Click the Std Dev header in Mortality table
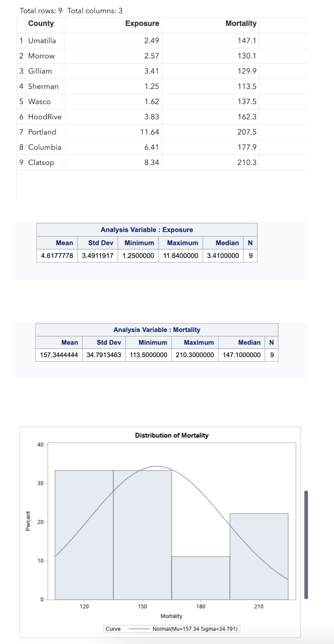Image resolution: width=334 pixels, height=644 pixels. coord(109,342)
